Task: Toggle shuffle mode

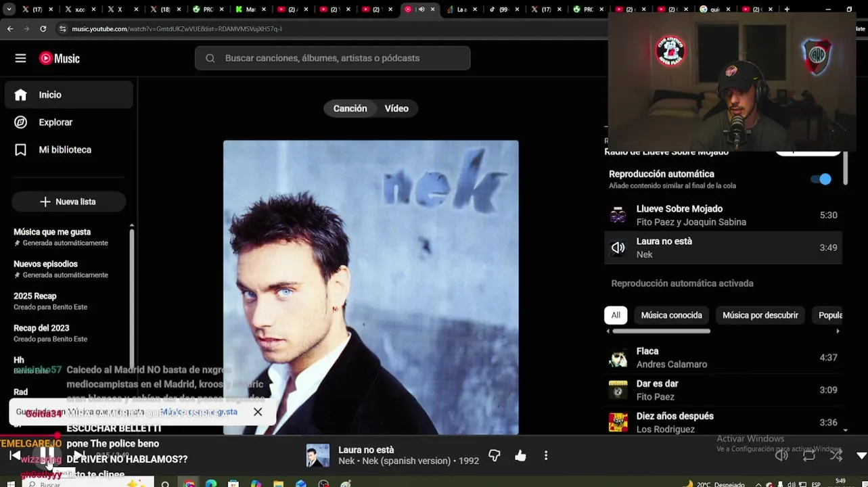Action: [836, 455]
